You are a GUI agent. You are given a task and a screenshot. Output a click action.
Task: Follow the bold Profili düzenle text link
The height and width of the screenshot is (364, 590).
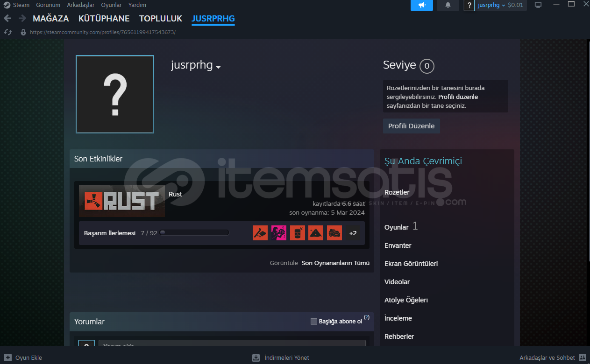pos(458,97)
